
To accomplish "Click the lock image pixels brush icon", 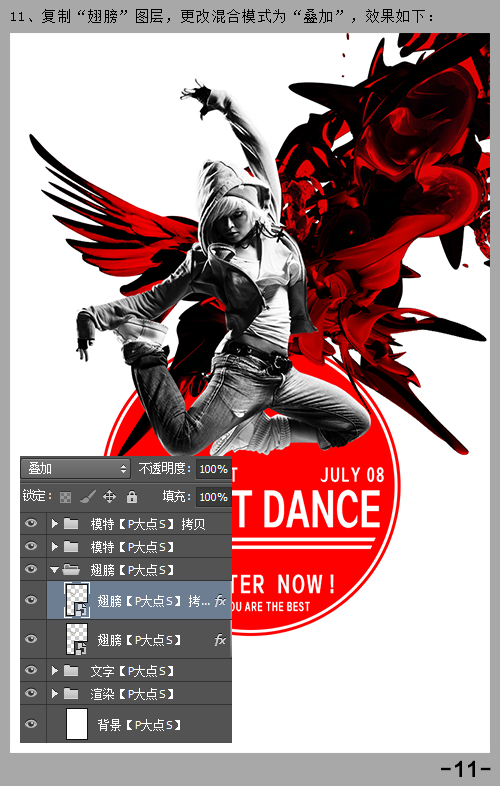I will pos(87,497).
